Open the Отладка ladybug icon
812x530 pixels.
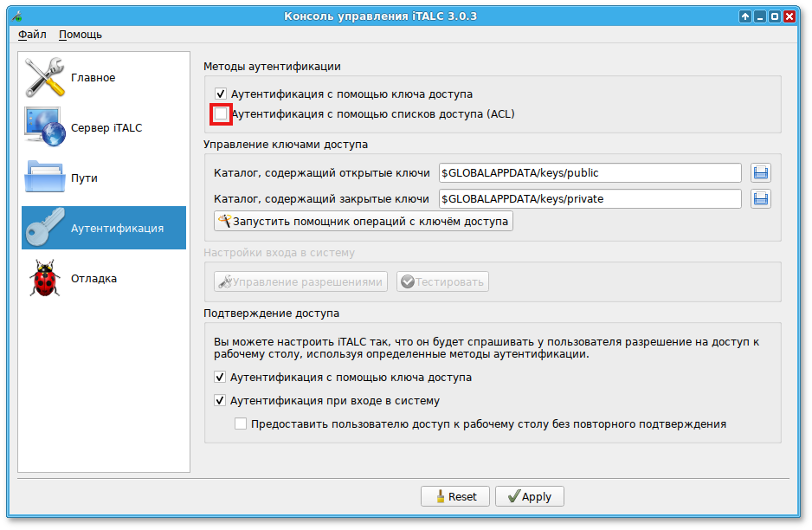point(45,278)
